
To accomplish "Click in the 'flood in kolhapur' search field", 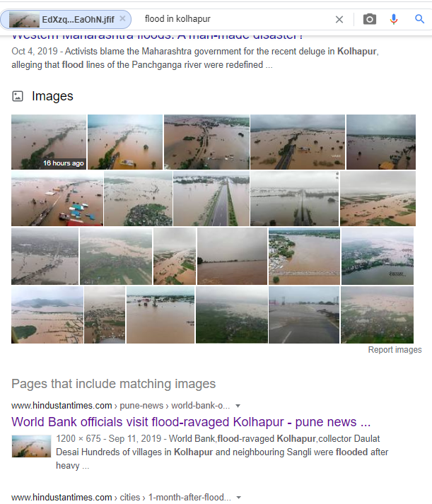I will [236, 19].
